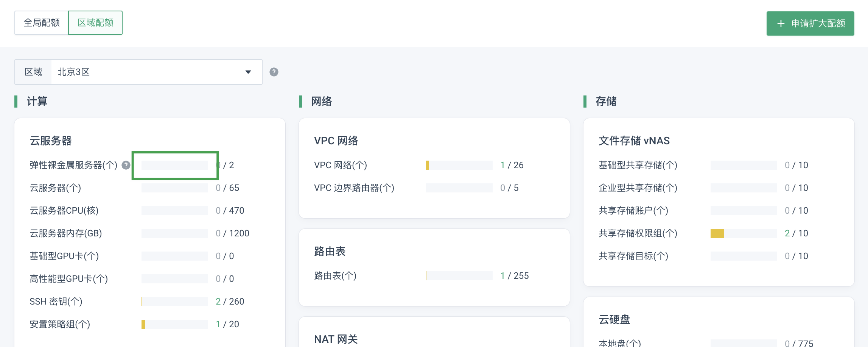
Task: Select the 区域配额 tab
Action: 95,23
